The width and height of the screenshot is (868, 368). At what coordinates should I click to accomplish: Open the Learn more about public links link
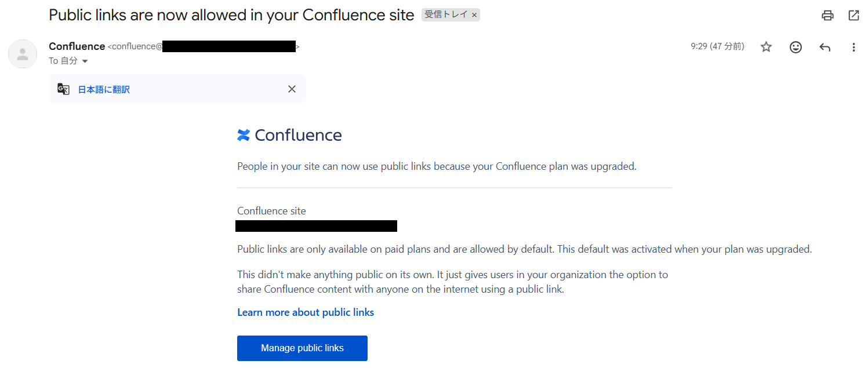[x=306, y=312]
